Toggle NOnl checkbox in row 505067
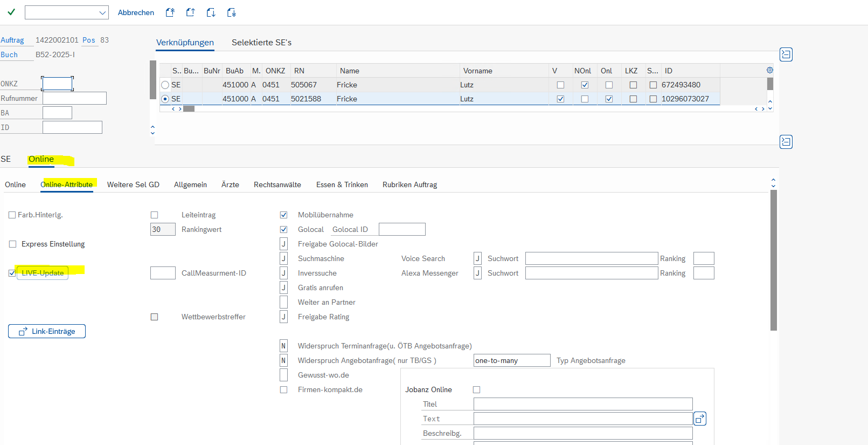The height and width of the screenshot is (445, 868). pyautogui.click(x=585, y=85)
